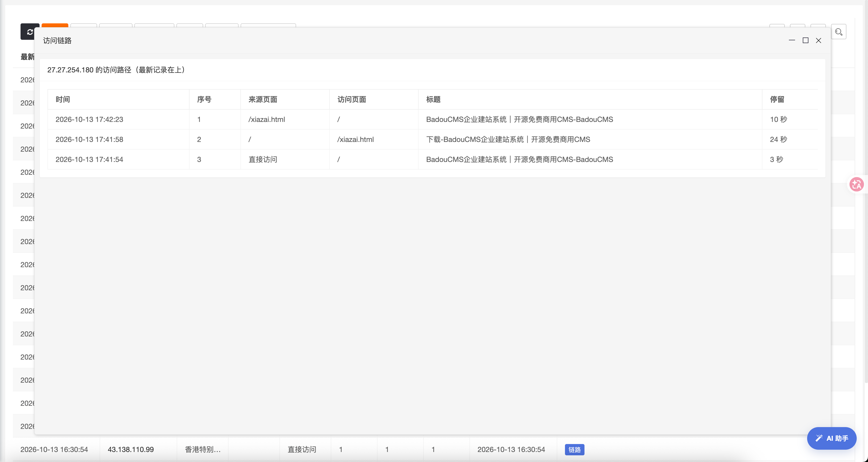The height and width of the screenshot is (462, 868).
Task: Click 香港特别… region cell in background table
Action: point(203,449)
